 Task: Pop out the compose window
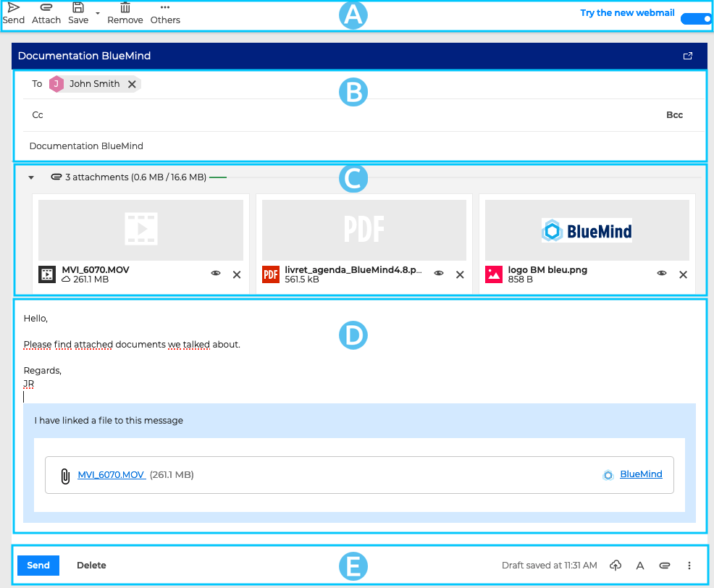(688, 56)
